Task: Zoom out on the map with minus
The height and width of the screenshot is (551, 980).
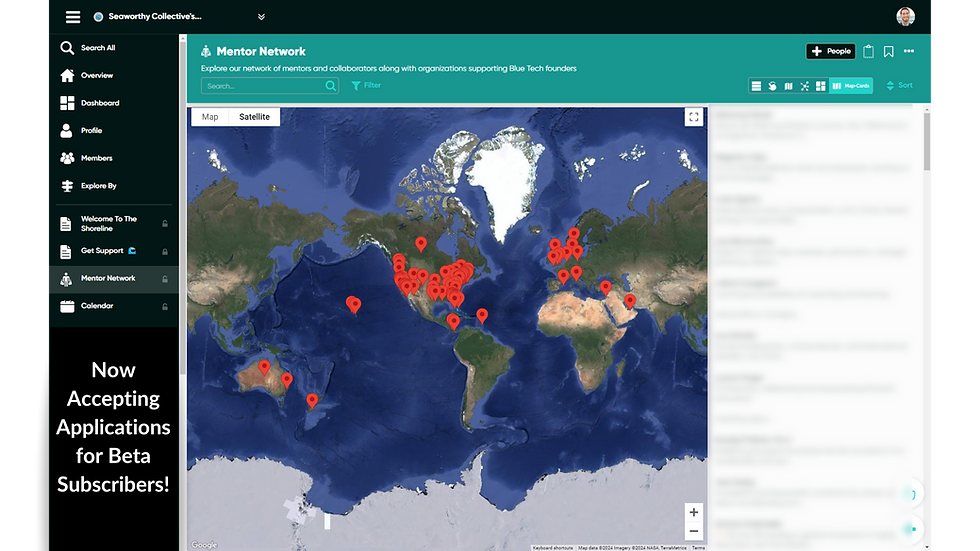Action: 694,532
